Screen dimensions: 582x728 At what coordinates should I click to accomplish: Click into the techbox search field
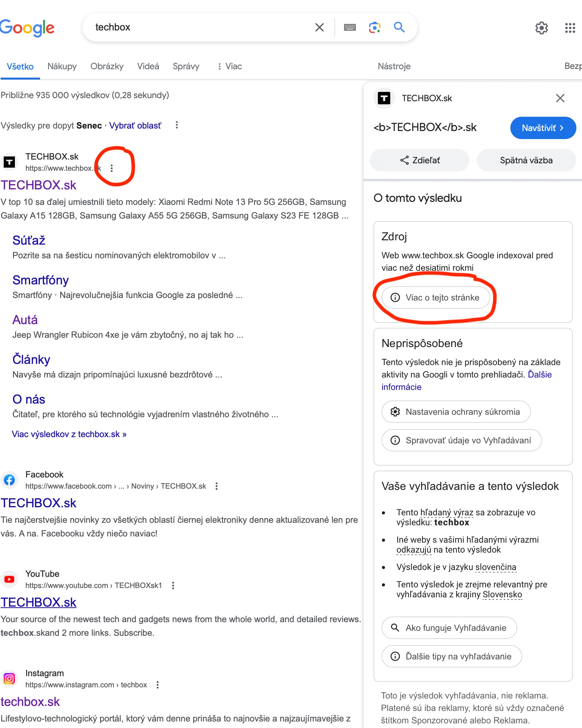pyautogui.click(x=199, y=27)
